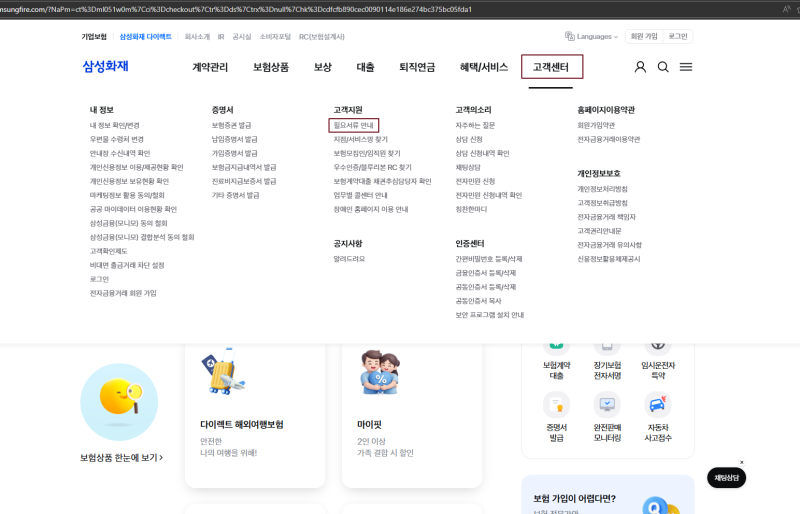Open the hamburger full menu icon
The width and height of the screenshot is (800, 514).
pos(686,67)
